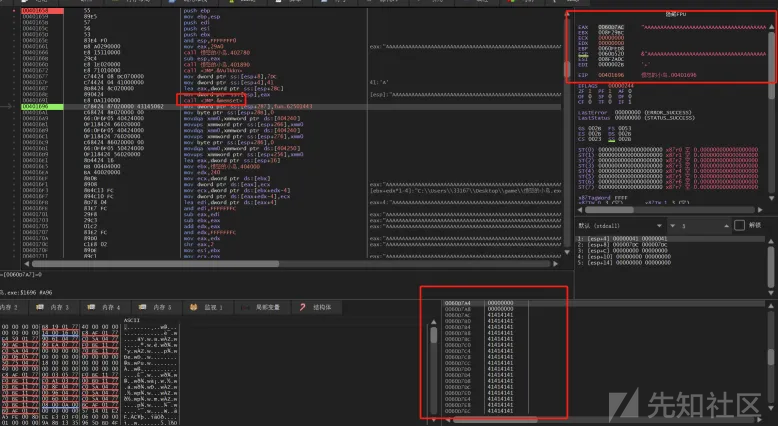The width and height of the screenshot is (778, 426).
Task: Select the and esp,FFFFFFF0 instruction
Action: pos(209,41)
